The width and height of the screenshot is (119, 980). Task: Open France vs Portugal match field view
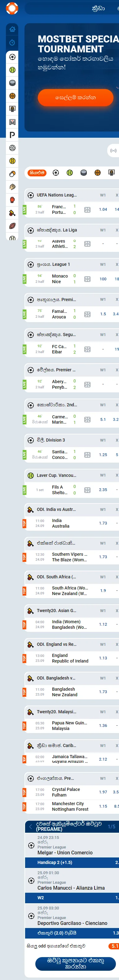[87, 209]
